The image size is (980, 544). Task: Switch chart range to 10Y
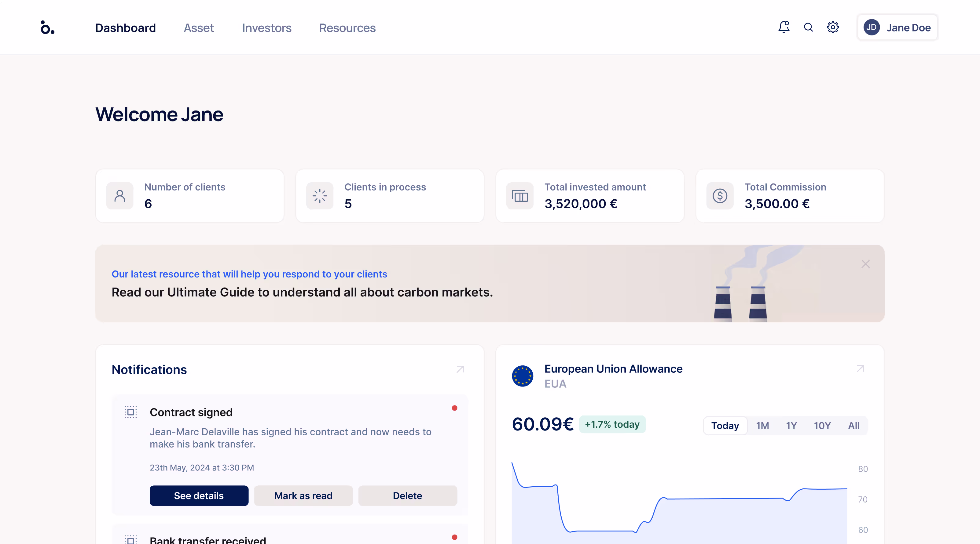822,425
